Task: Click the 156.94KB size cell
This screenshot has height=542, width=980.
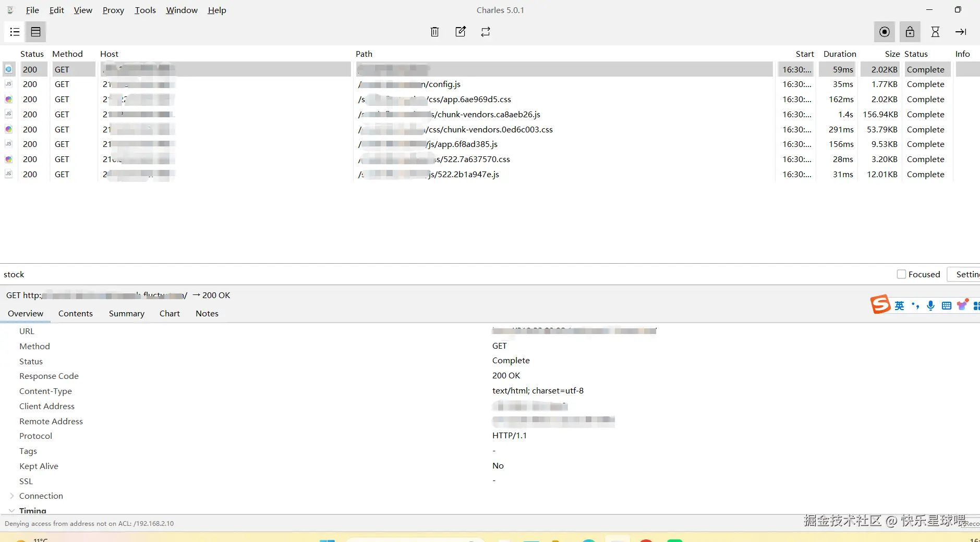Action: [880, 114]
